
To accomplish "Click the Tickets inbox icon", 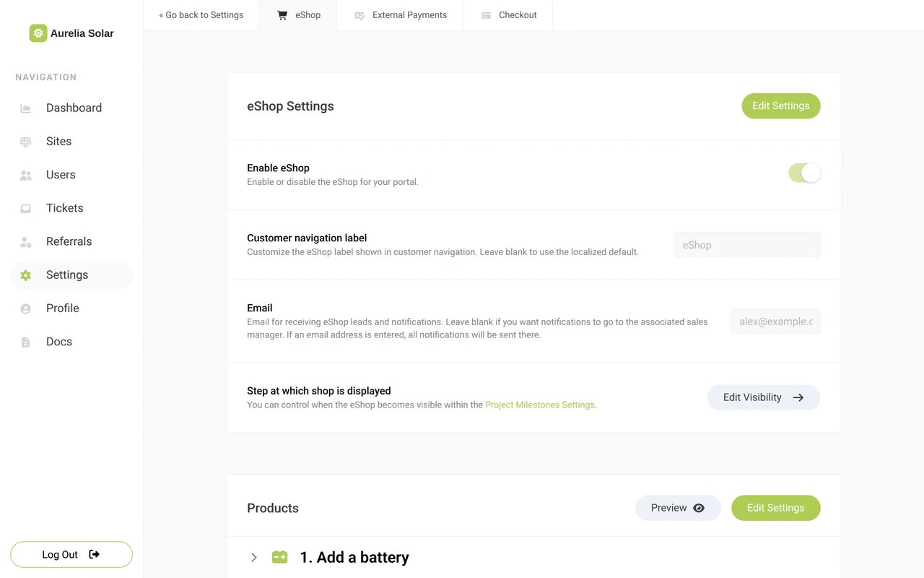I will coord(26,208).
